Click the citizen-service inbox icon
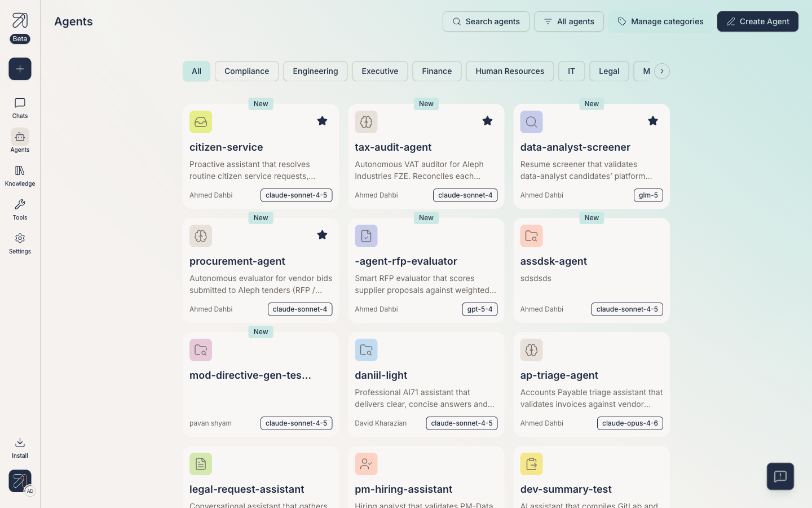812x508 pixels. (x=201, y=122)
